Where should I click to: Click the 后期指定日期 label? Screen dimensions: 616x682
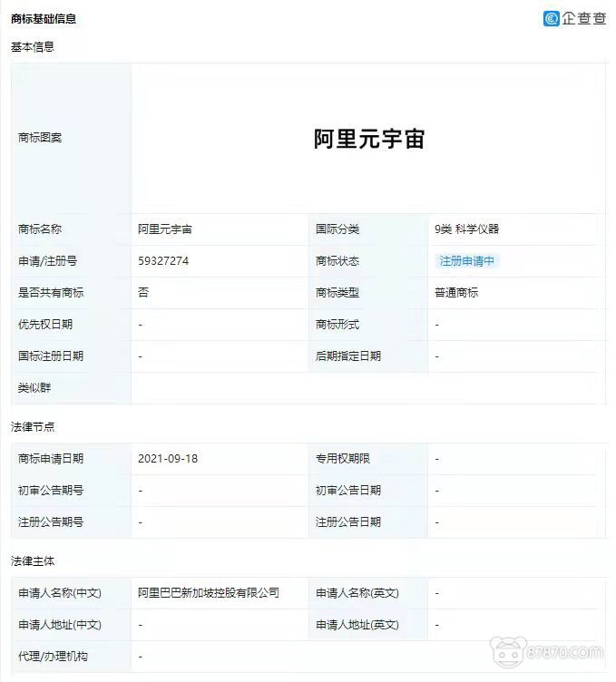tap(348, 356)
